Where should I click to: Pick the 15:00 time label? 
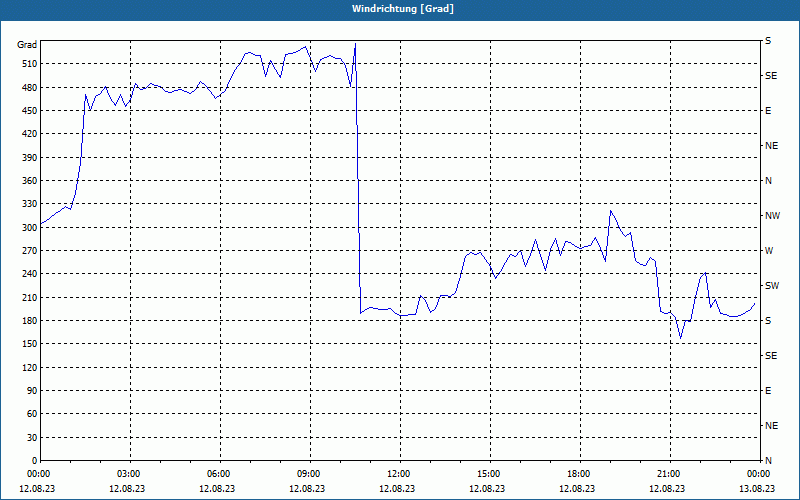pos(490,474)
